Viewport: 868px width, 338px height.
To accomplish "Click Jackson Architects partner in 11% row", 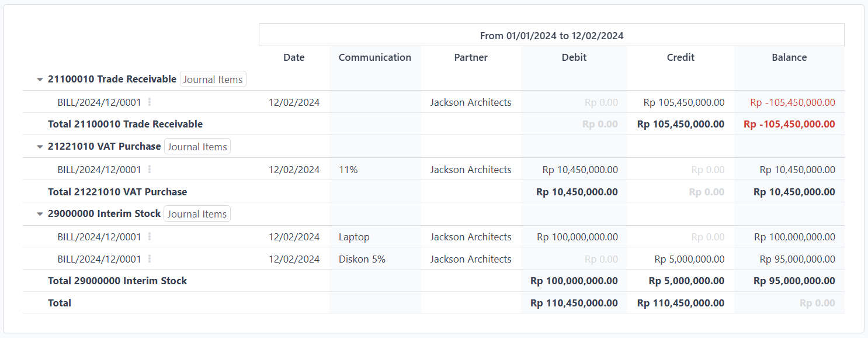I will pos(471,170).
